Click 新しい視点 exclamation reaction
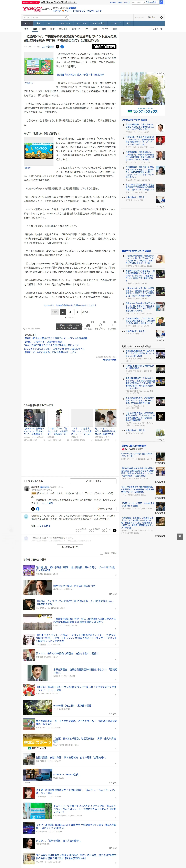 pyautogui.click(x=112, y=326)
